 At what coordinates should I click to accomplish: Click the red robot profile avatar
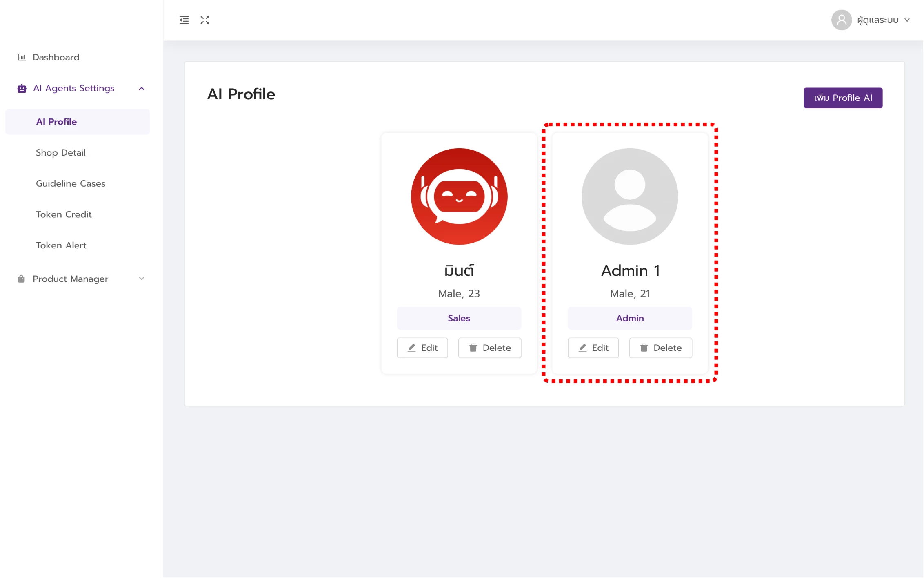click(x=459, y=196)
